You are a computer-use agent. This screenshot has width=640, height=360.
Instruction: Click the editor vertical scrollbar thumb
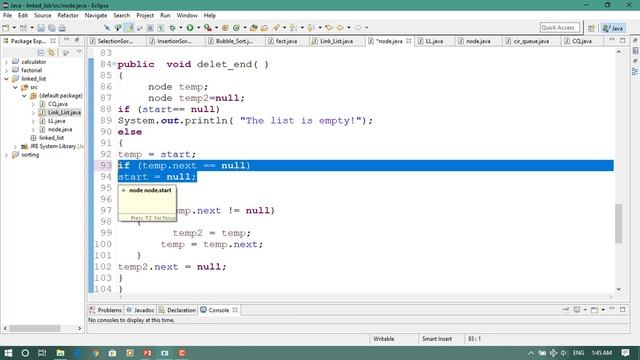[618, 223]
